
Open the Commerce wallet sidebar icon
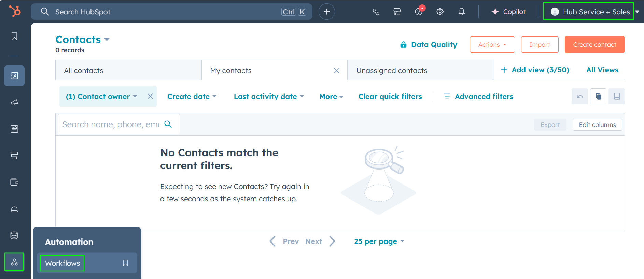coord(14,182)
